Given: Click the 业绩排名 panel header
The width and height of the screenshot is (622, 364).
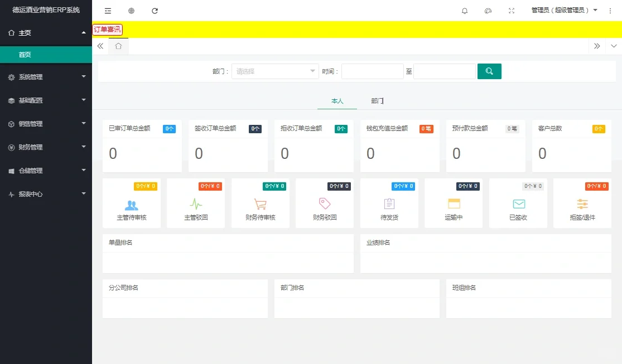Looking at the screenshot, I should [485, 242].
